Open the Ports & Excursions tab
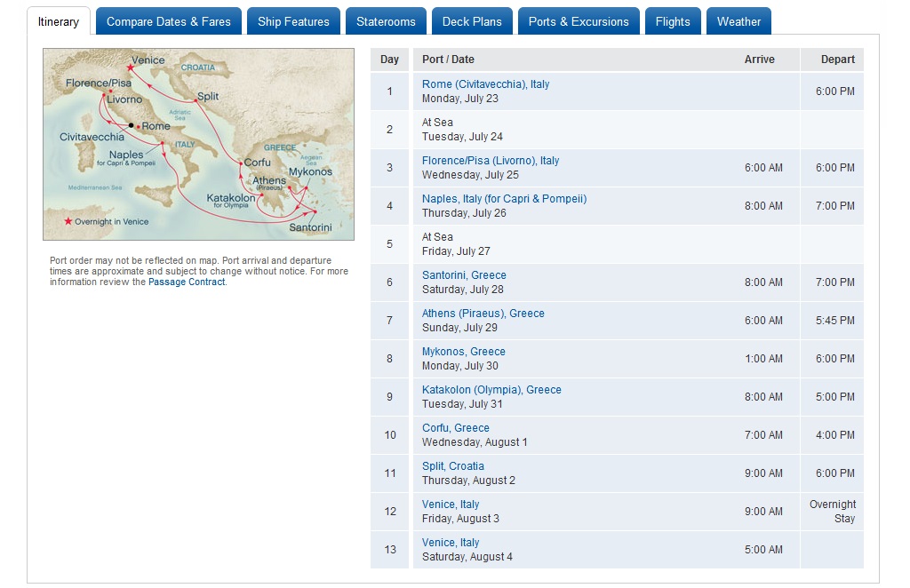910x588 pixels. (579, 21)
